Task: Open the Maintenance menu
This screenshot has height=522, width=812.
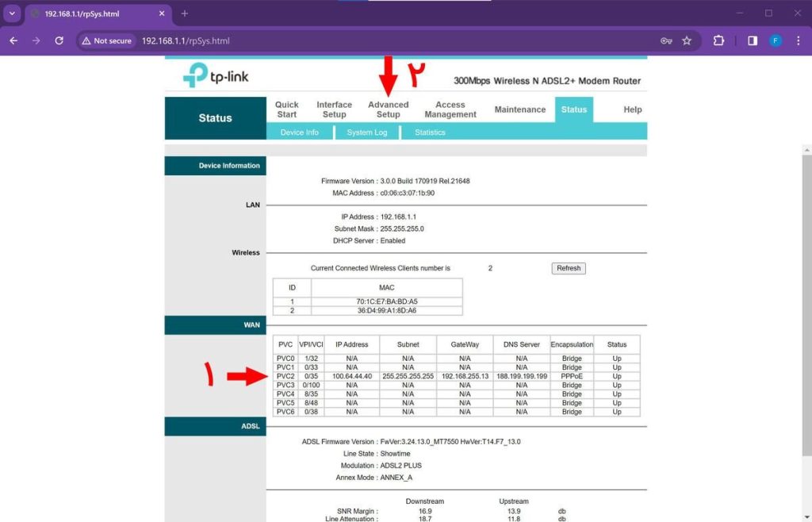Action: [520, 109]
